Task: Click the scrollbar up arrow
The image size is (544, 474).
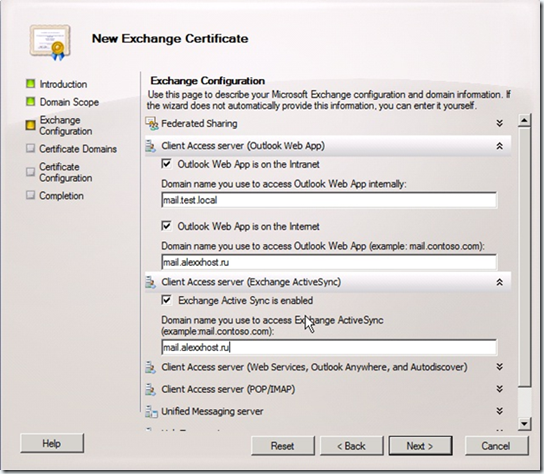Action: click(x=524, y=120)
